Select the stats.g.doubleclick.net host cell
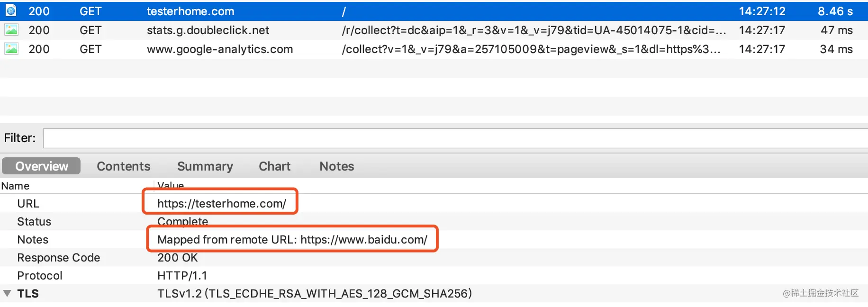The image size is (868, 307). click(x=208, y=30)
